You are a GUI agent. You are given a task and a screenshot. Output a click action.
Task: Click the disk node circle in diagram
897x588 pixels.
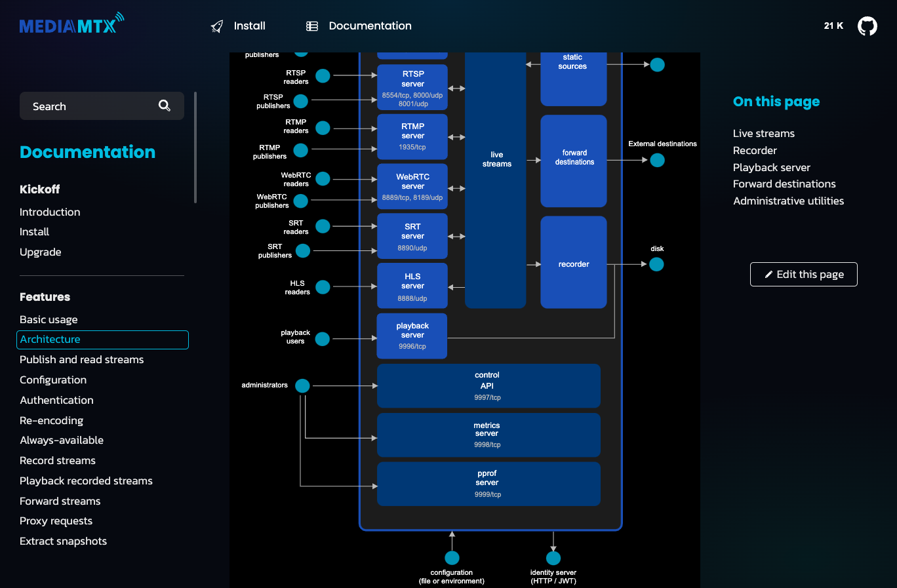click(656, 264)
